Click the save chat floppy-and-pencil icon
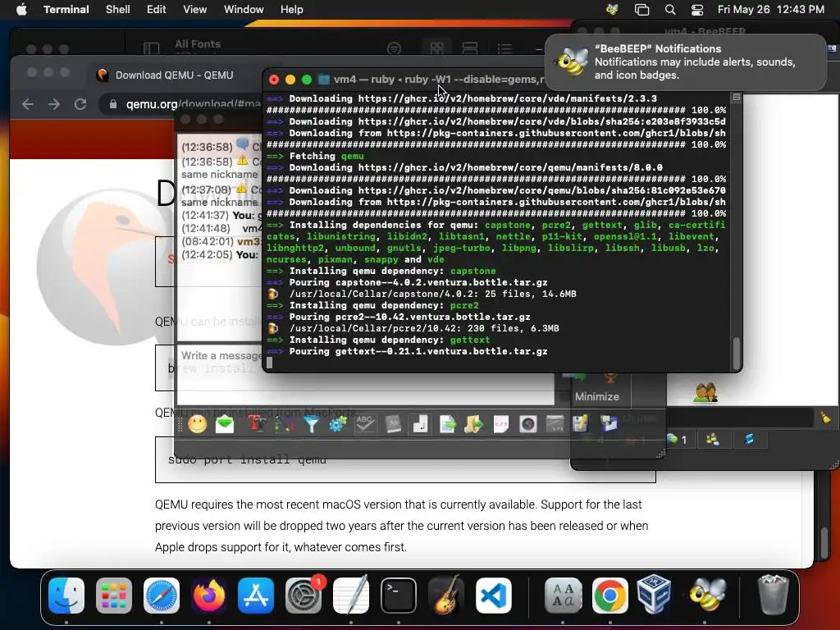The image size is (840, 630). click(580, 424)
